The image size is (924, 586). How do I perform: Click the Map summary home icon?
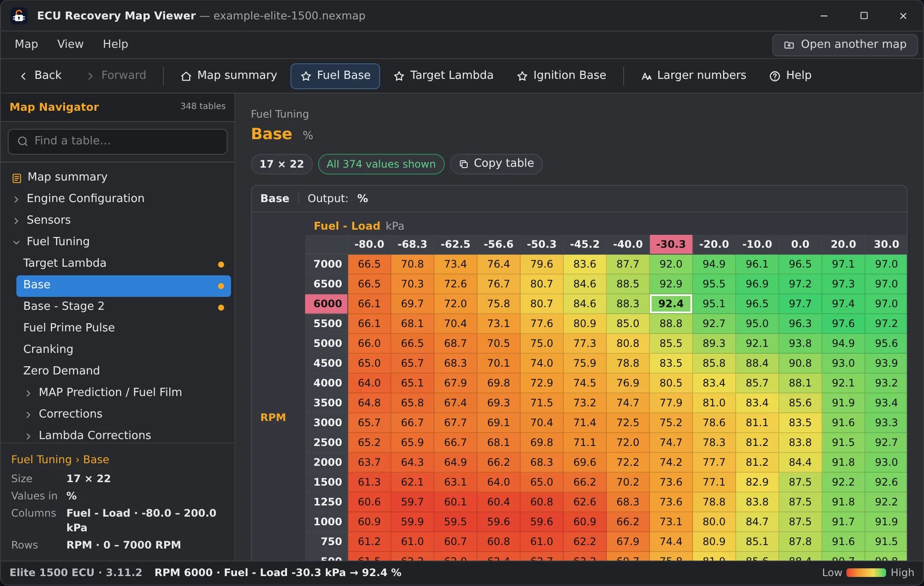click(x=186, y=76)
